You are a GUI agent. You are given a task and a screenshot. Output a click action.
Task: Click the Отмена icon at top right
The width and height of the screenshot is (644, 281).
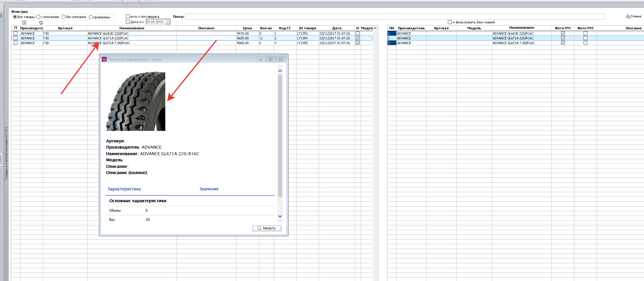627,17
